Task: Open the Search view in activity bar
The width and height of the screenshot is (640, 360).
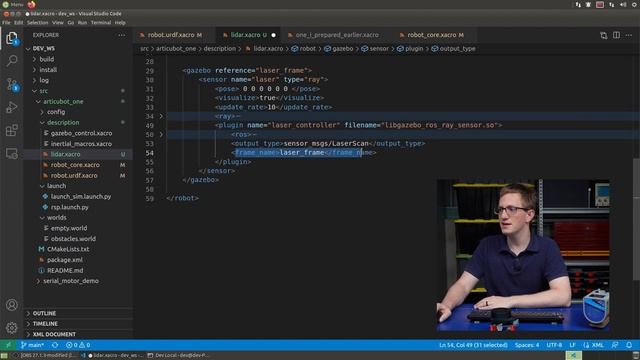Action: coord(11,61)
